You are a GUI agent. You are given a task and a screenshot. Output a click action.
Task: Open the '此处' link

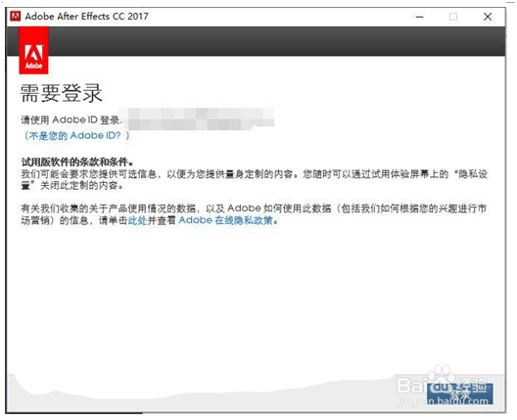click(137, 220)
